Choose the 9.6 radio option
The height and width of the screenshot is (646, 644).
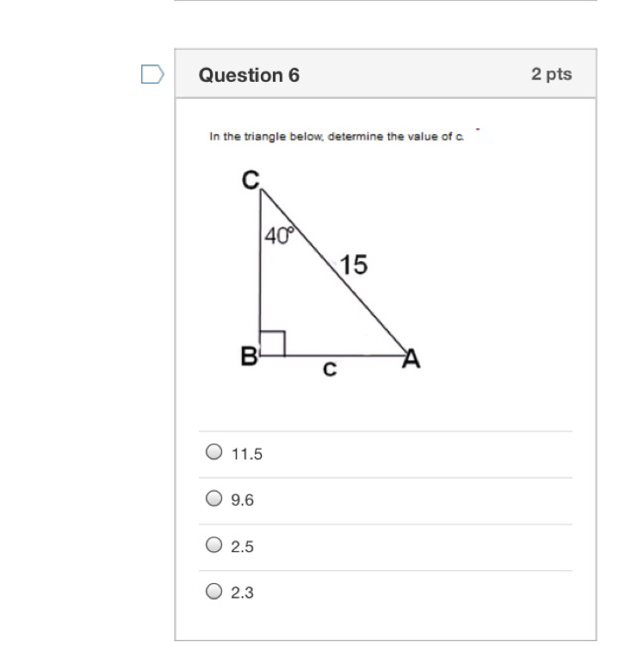pyautogui.click(x=214, y=499)
